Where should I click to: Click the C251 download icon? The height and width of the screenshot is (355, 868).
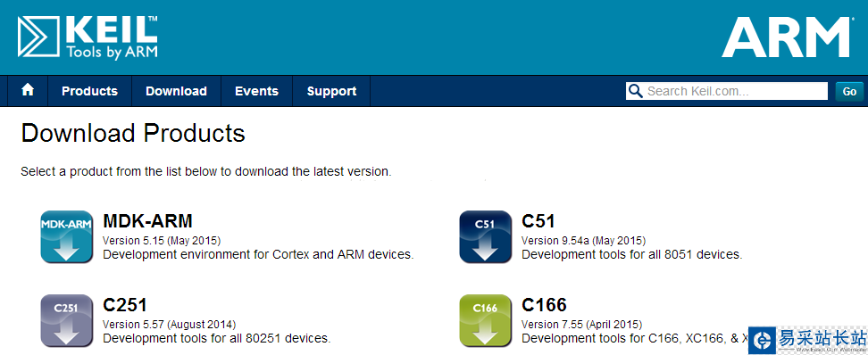point(66,321)
